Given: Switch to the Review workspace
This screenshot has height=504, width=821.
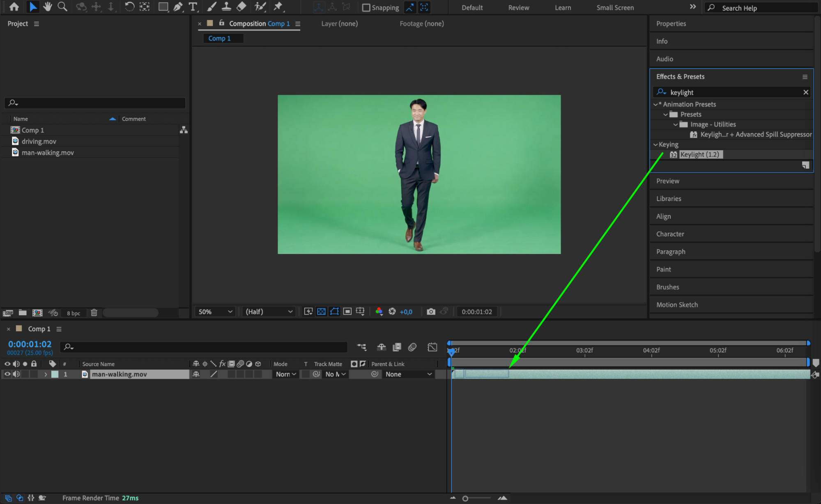Looking at the screenshot, I should click(518, 7).
